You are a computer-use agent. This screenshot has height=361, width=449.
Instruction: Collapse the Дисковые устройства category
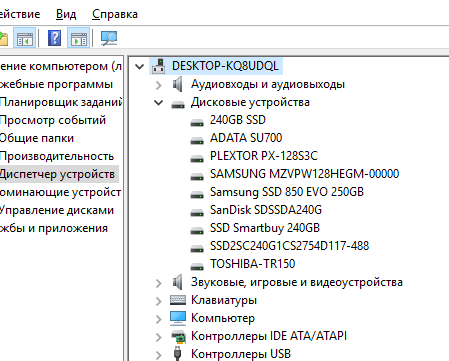[159, 103]
